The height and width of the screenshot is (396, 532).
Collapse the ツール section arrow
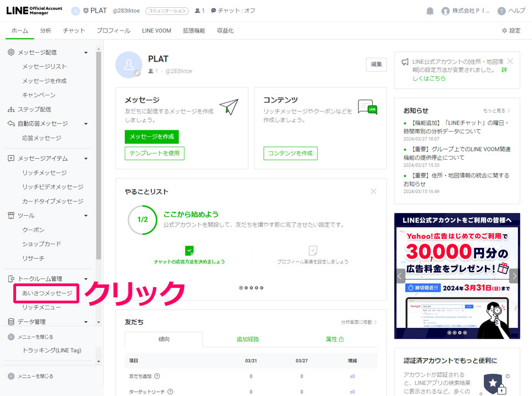click(x=86, y=216)
